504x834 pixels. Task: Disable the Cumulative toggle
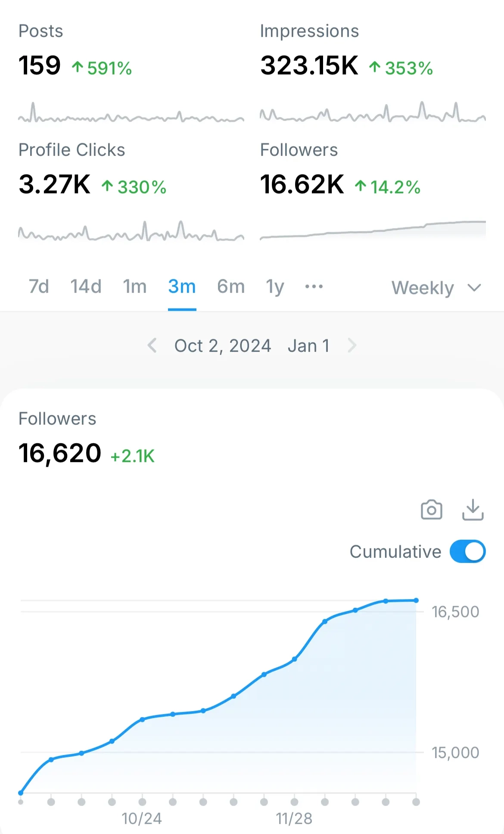467,551
